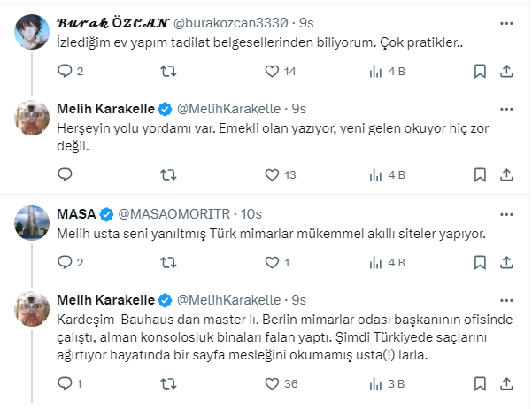Open Burak ÖZCAN's profile picture
The width and height of the screenshot is (532, 409).
point(34,32)
